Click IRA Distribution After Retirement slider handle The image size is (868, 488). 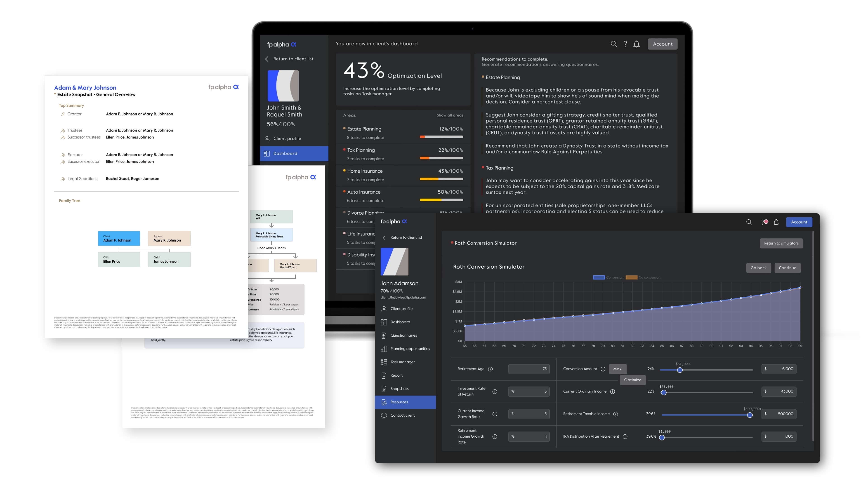point(662,438)
